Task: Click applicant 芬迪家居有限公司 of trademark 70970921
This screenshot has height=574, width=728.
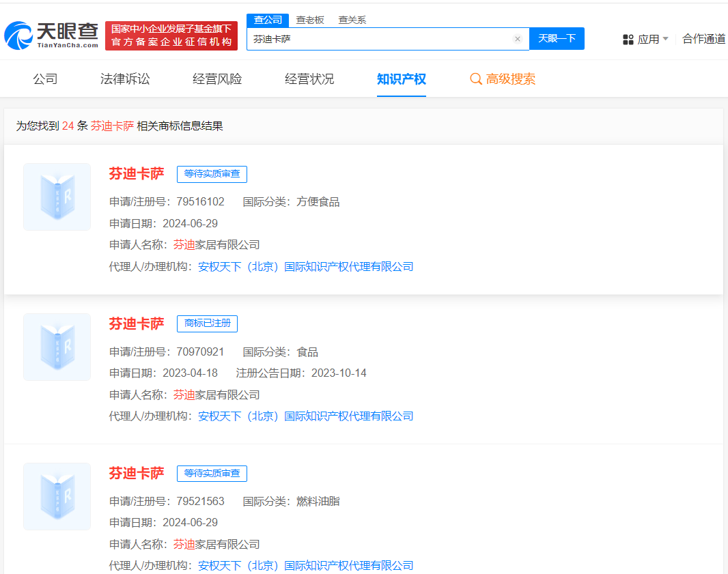Action: 216,395
